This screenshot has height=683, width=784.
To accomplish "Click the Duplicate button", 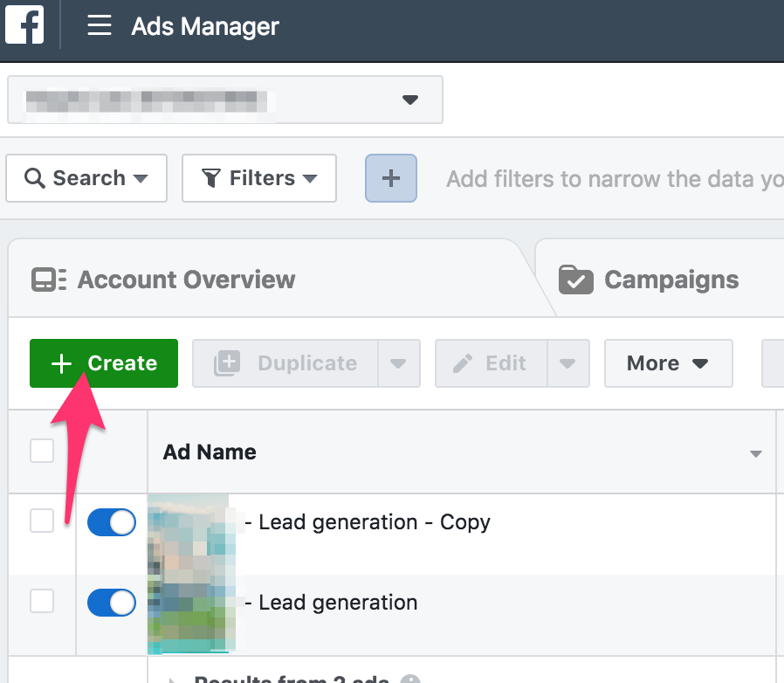I will [x=285, y=363].
